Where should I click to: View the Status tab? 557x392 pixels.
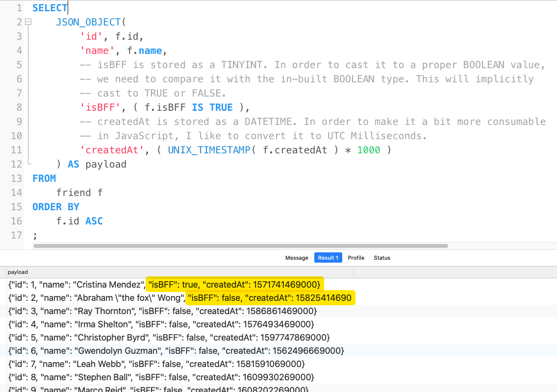pyautogui.click(x=382, y=257)
